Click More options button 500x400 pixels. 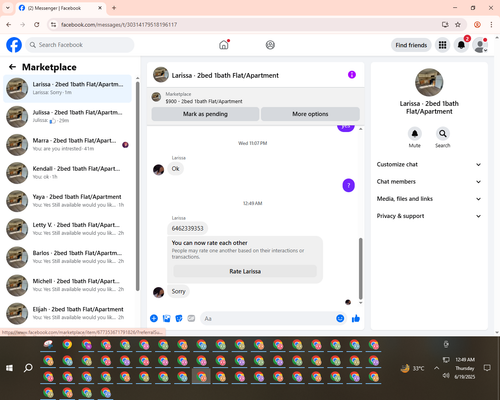click(x=310, y=114)
